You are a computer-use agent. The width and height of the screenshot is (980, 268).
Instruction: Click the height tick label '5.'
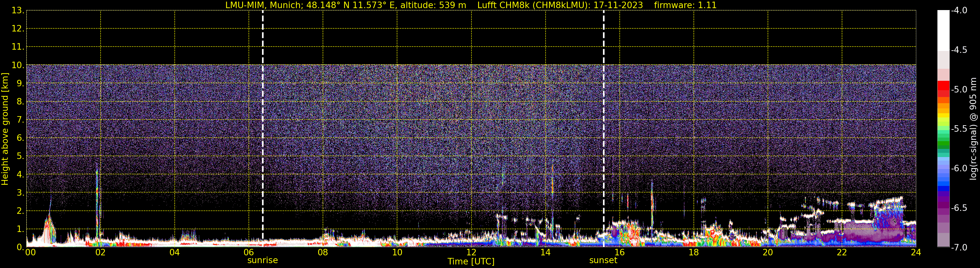pos(20,156)
